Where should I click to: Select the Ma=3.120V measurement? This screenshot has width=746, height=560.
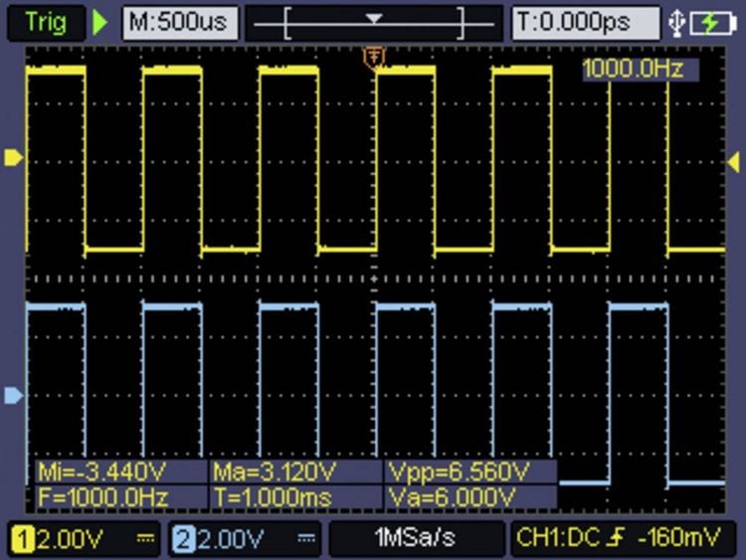[x=295, y=471]
